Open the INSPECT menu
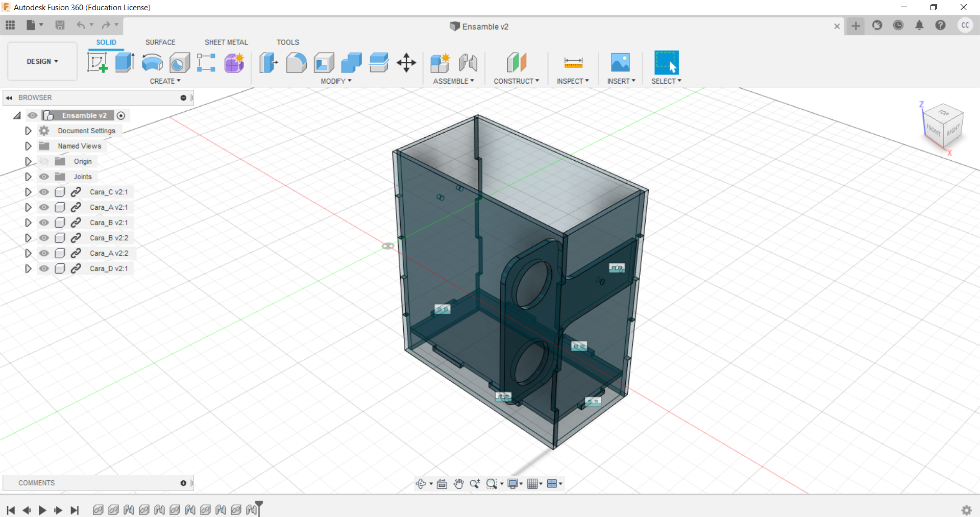 tap(573, 81)
